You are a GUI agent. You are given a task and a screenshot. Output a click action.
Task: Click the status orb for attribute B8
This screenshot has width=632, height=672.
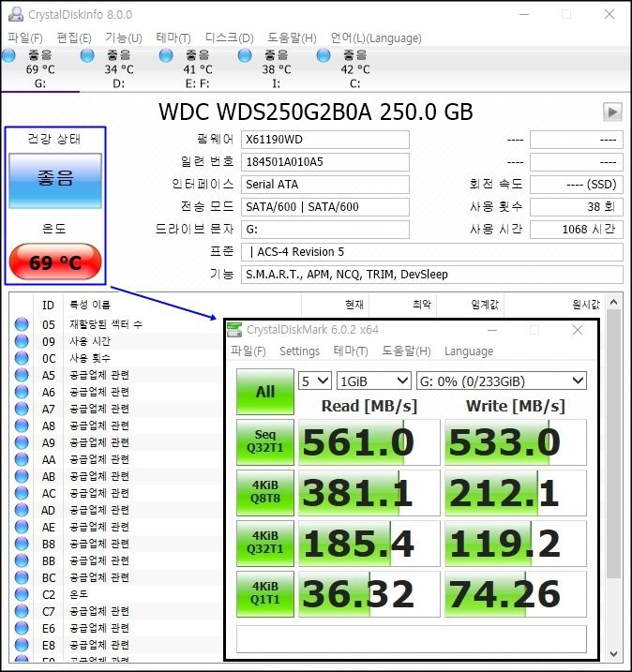[22, 544]
